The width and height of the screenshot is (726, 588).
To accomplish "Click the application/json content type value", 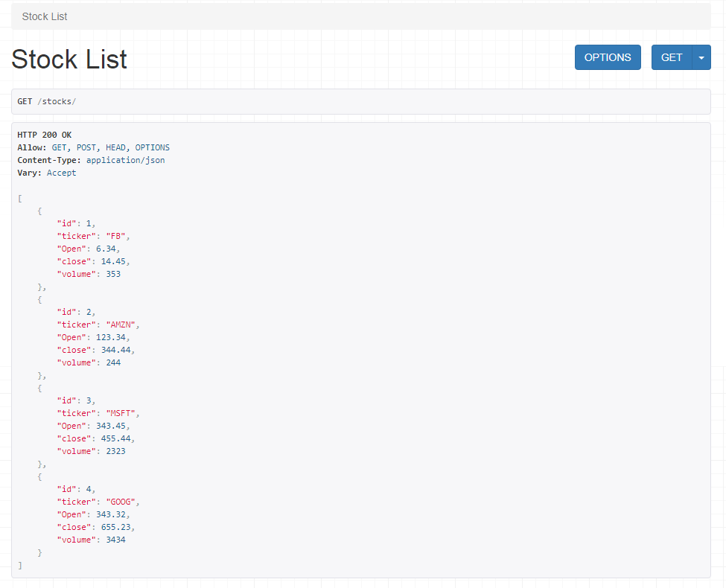I will pyautogui.click(x=126, y=160).
